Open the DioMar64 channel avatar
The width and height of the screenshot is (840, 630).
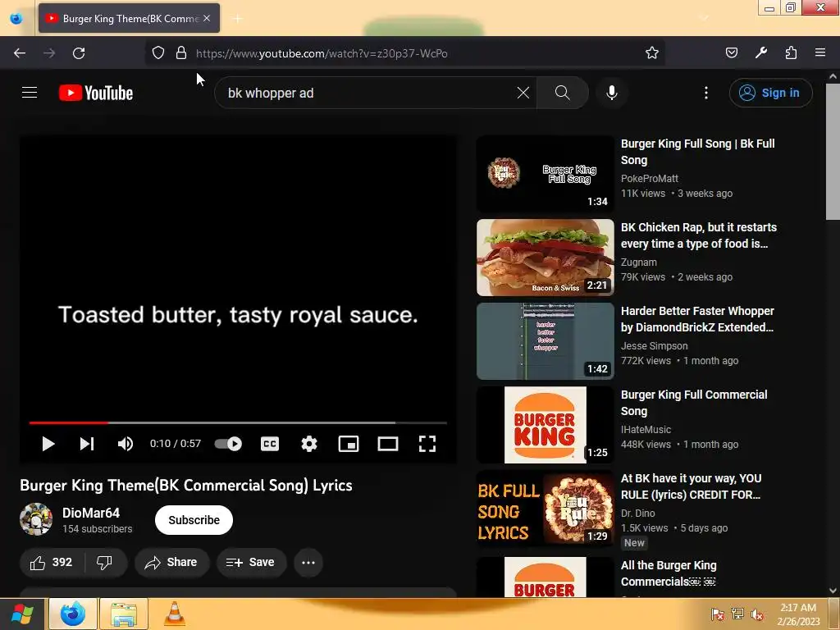[x=36, y=519]
